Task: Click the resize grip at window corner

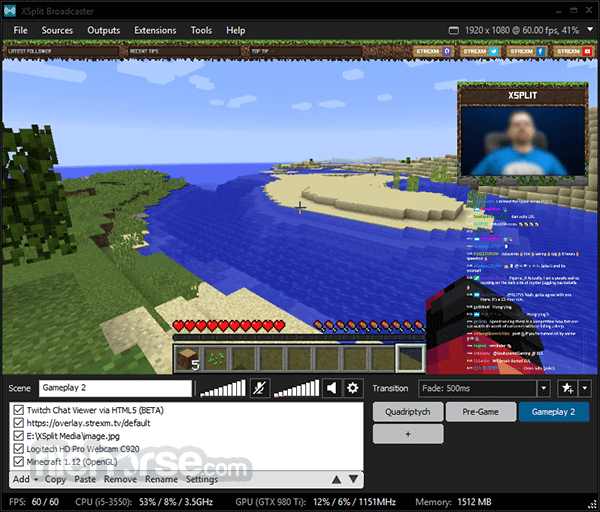Action: 593,506
